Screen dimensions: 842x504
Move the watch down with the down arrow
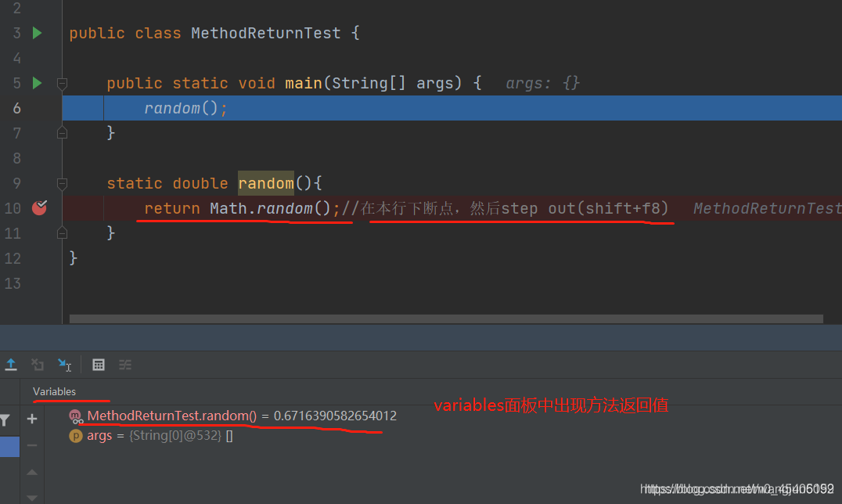coord(32,498)
